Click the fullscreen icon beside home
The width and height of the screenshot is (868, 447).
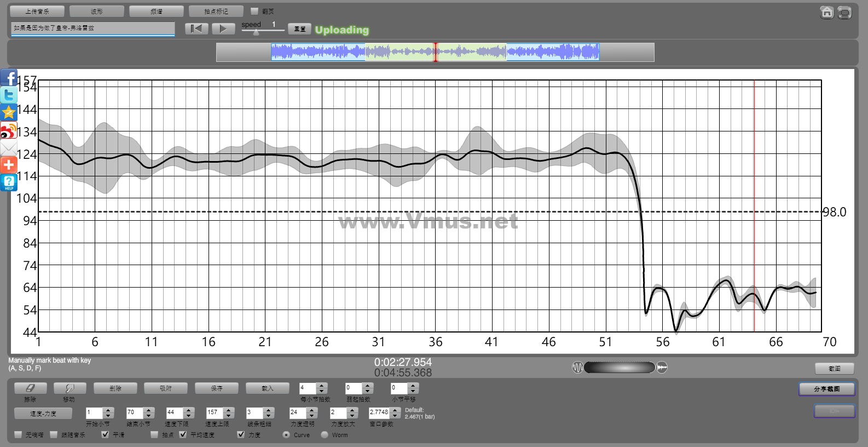pos(844,13)
